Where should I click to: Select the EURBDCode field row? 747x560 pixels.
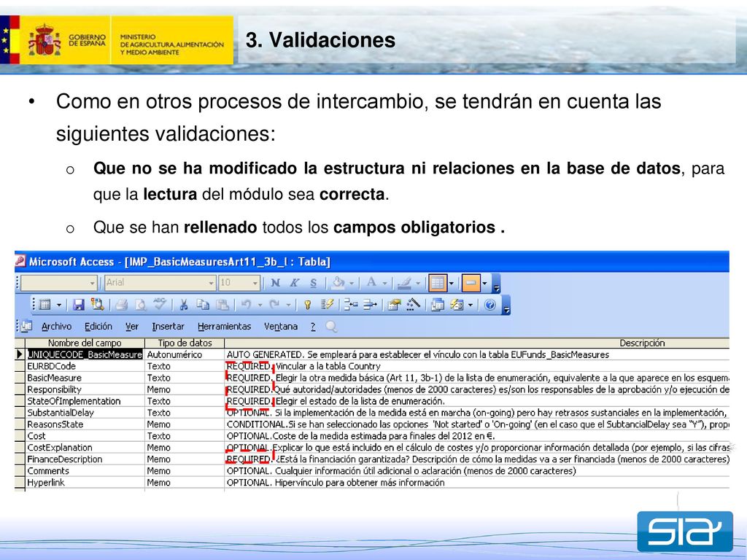[x=377, y=366]
